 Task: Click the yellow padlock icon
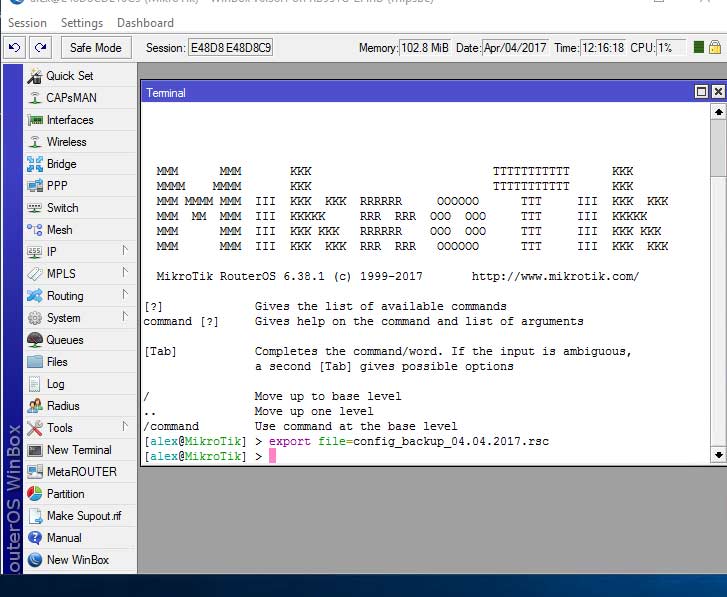(715, 47)
